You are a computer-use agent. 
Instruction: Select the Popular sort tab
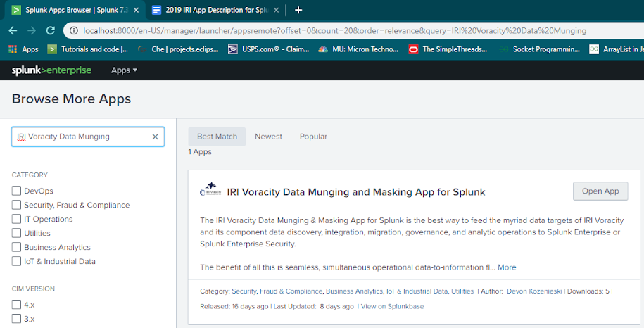point(313,137)
